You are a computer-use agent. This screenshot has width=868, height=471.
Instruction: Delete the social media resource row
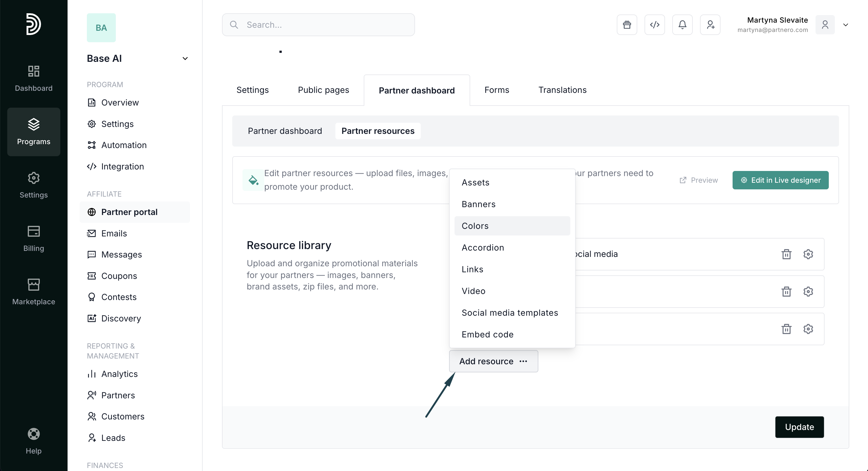click(x=786, y=254)
